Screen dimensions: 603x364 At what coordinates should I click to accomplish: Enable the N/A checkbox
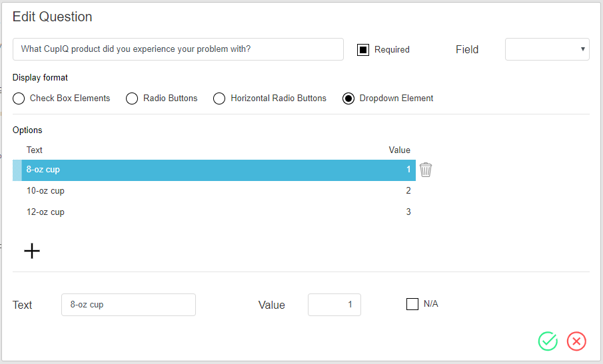coord(412,304)
